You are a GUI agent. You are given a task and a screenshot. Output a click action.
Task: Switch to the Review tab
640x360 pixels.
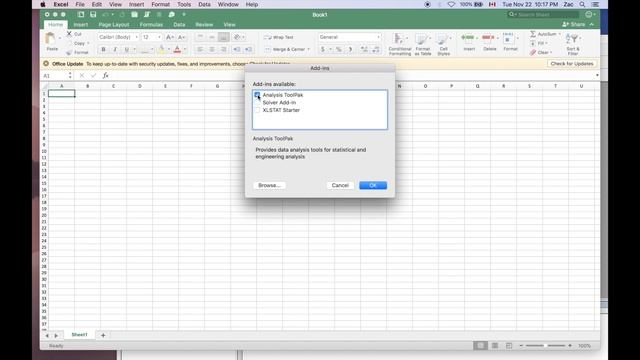(x=204, y=24)
